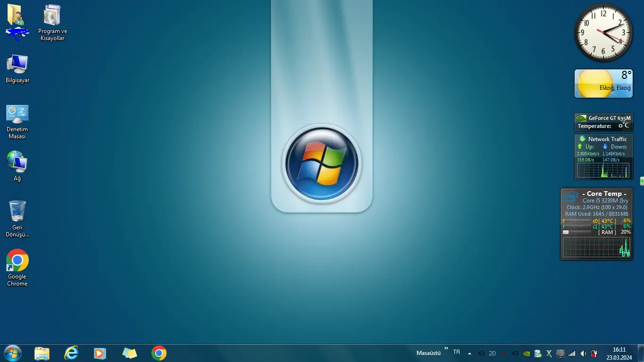Click the green sidebar arrow on the right edge
The width and height of the screenshot is (644, 362).
642,181
